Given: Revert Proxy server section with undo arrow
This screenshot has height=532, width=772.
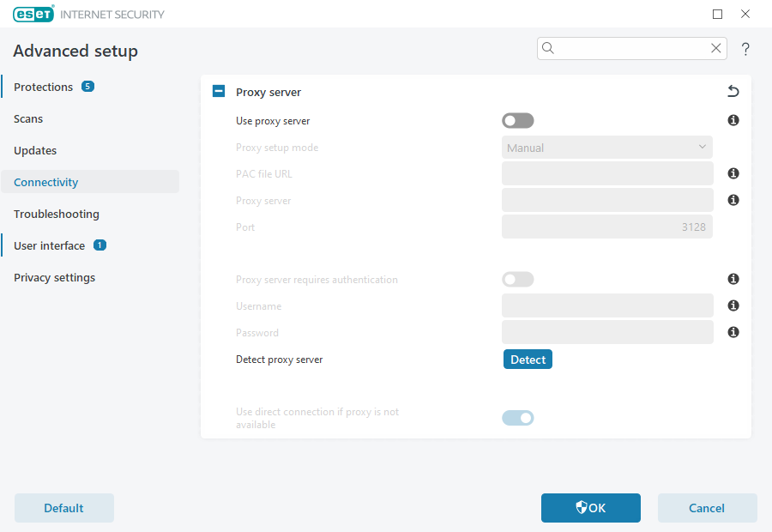Looking at the screenshot, I should pyautogui.click(x=733, y=91).
